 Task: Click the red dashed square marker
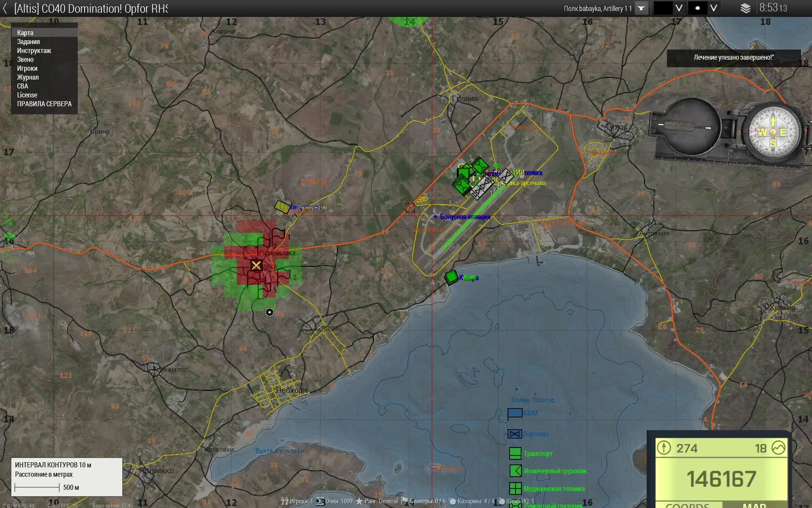(x=410, y=207)
